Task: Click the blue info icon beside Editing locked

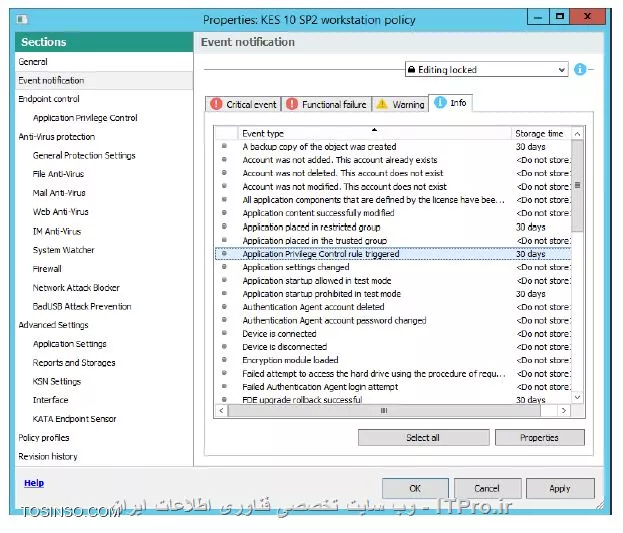Action: tap(580, 69)
